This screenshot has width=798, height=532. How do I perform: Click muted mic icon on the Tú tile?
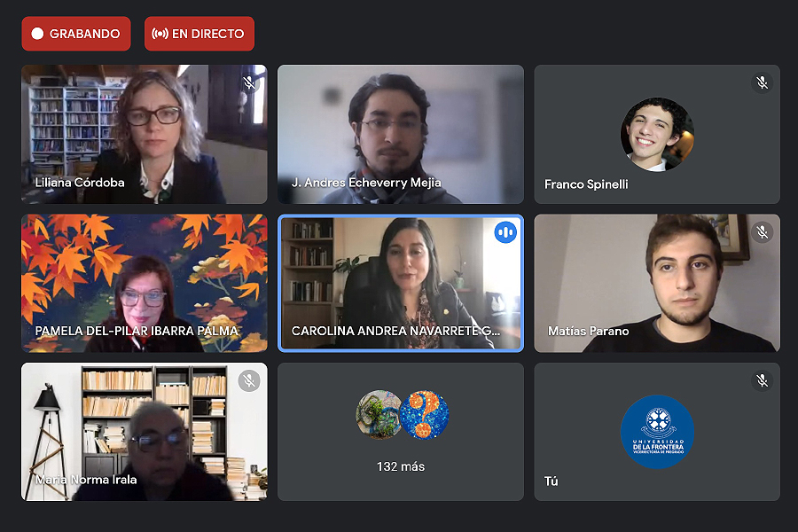762,380
